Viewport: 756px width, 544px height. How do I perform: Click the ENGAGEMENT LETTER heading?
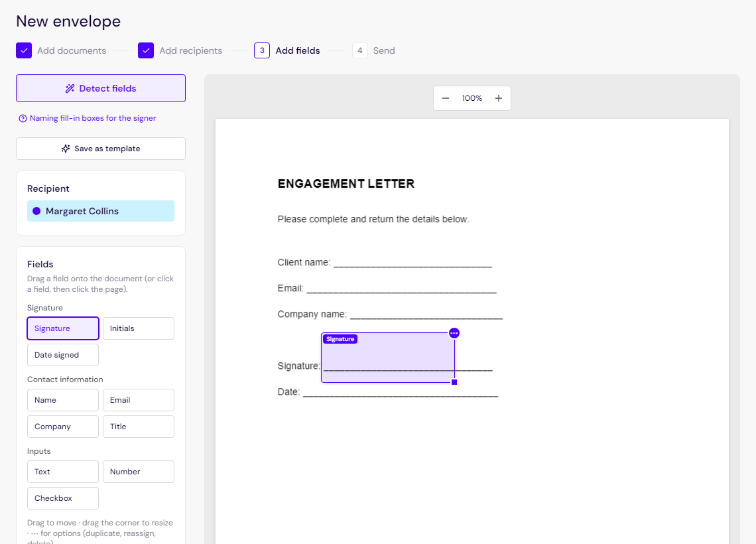tap(346, 184)
